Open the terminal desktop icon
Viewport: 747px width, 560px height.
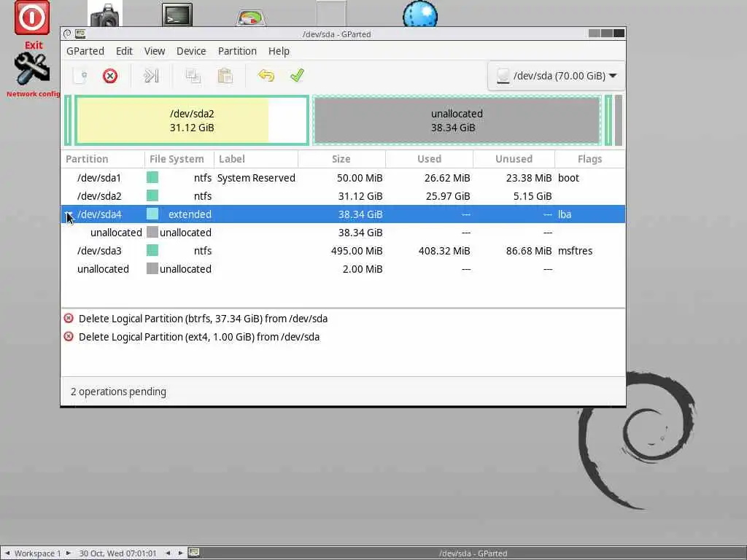(x=177, y=15)
